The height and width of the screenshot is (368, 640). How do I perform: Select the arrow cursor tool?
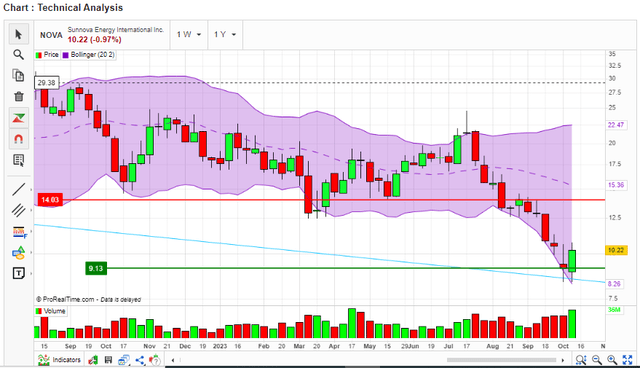[x=18, y=34]
